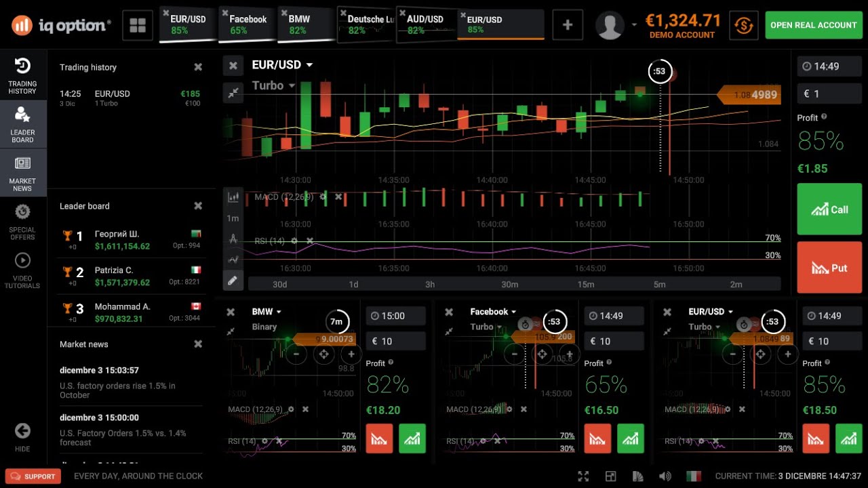This screenshot has width=868, height=488.
Task: Open the chart layout grid selector
Action: coord(138,25)
